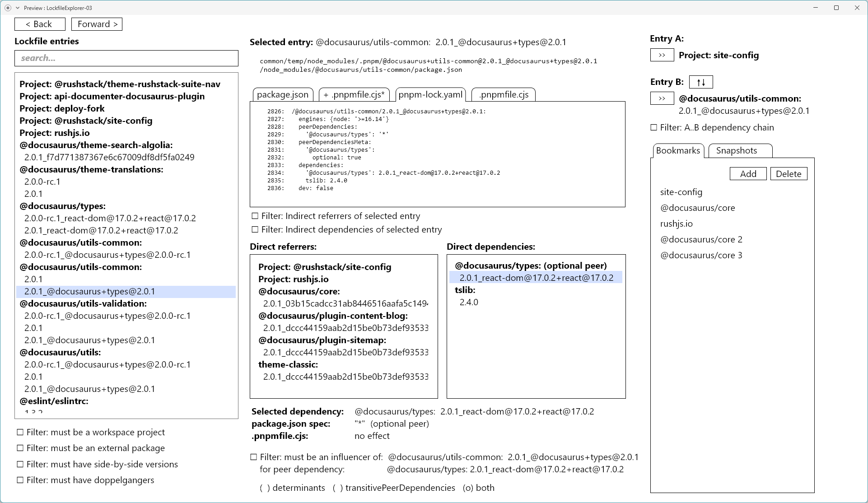Open the Snapshots tab
The image size is (868, 503).
(739, 151)
